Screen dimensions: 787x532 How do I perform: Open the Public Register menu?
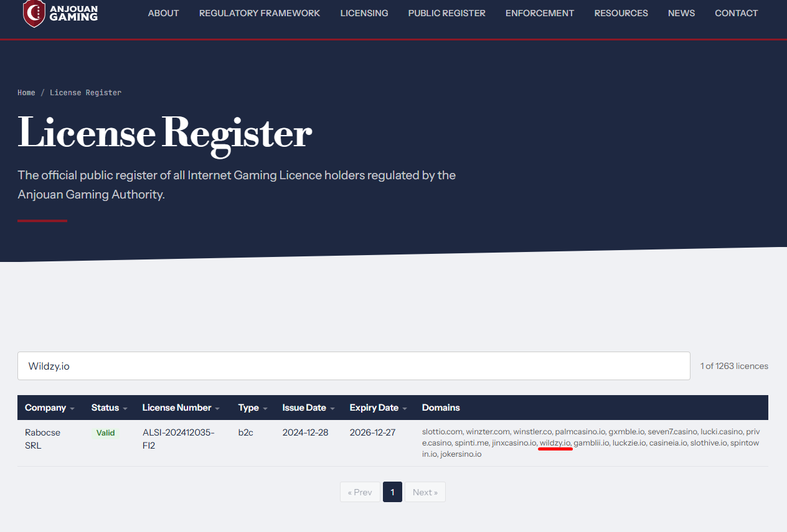click(x=446, y=13)
